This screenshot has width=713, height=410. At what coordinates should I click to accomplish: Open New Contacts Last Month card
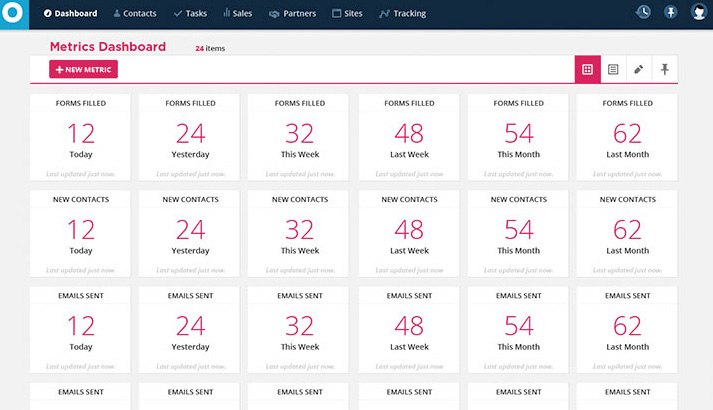click(627, 234)
